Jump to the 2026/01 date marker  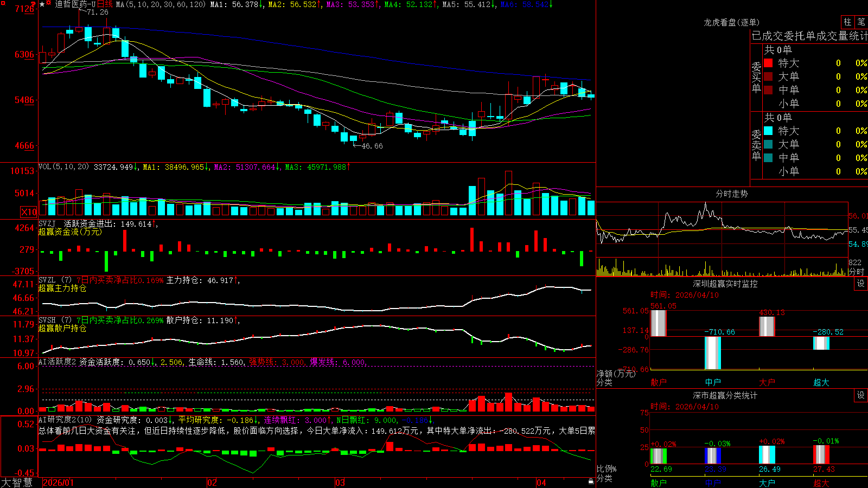(58, 483)
